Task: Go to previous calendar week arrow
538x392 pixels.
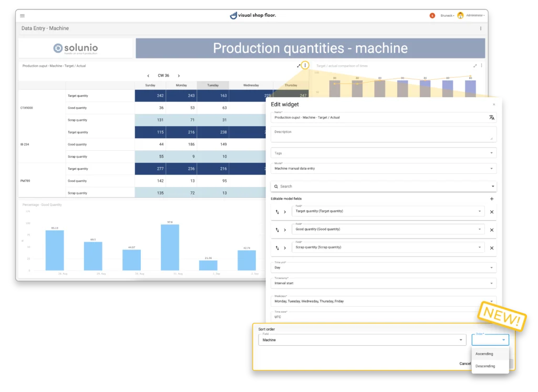Action: pyautogui.click(x=148, y=76)
